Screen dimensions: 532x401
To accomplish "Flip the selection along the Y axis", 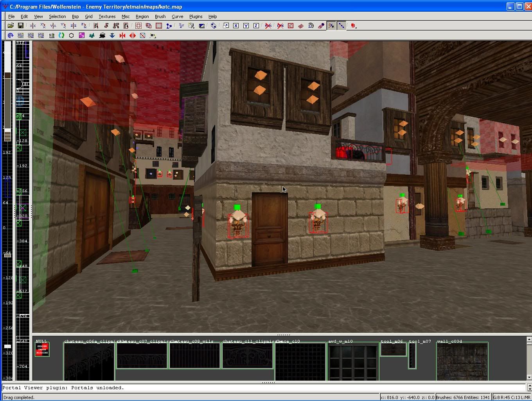I will pyautogui.click(x=53, y=26).
